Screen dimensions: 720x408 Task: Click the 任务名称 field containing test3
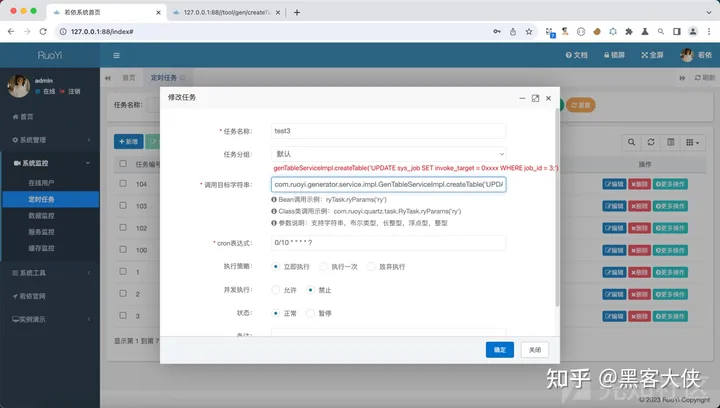[x=388, y=131]
